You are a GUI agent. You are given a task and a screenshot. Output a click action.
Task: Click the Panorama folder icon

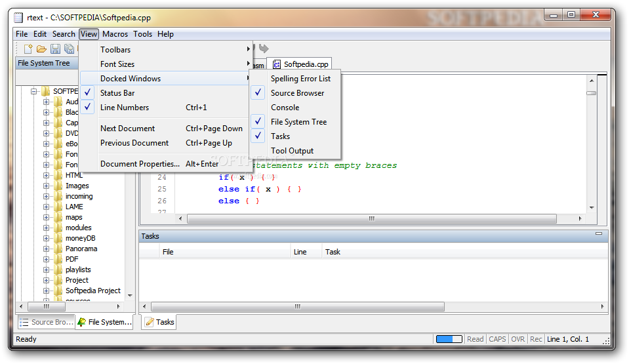tap(58, 249)
